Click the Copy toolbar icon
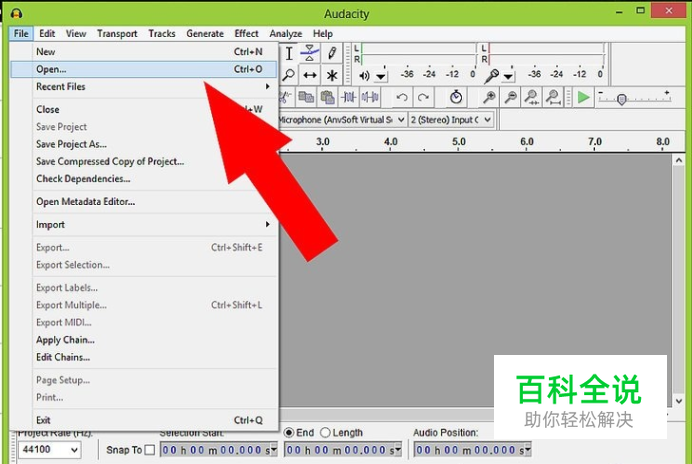692x464 pixels. 306,97
